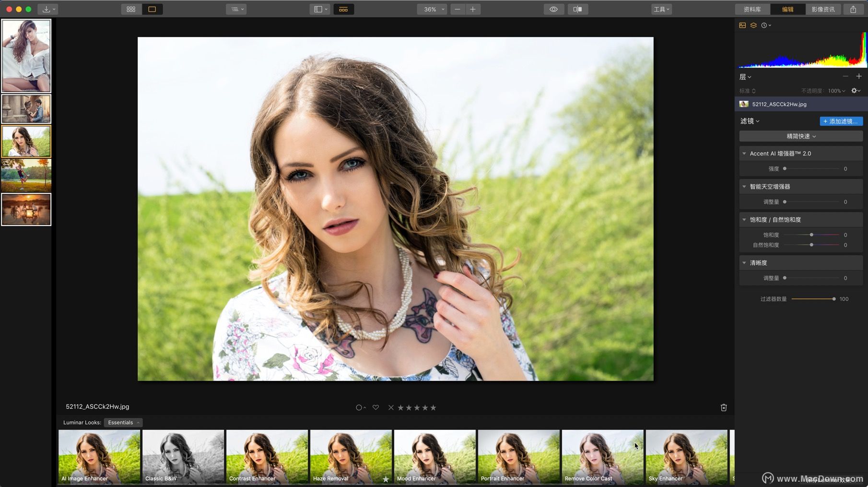Open the 精简快速 workspace dropdown
Image resolution: width=868 pixels, height=487 pixels.
click(801, 136)
